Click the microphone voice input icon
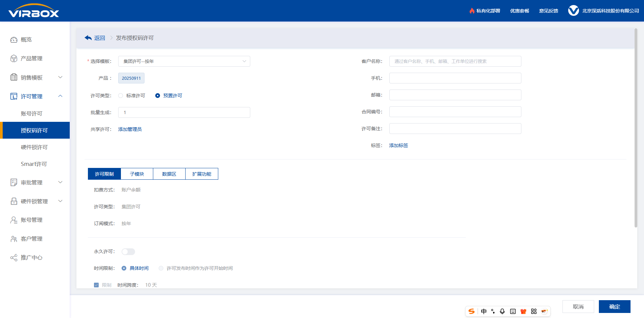Viewport: 644px width, 318px height. pos(502,311)
